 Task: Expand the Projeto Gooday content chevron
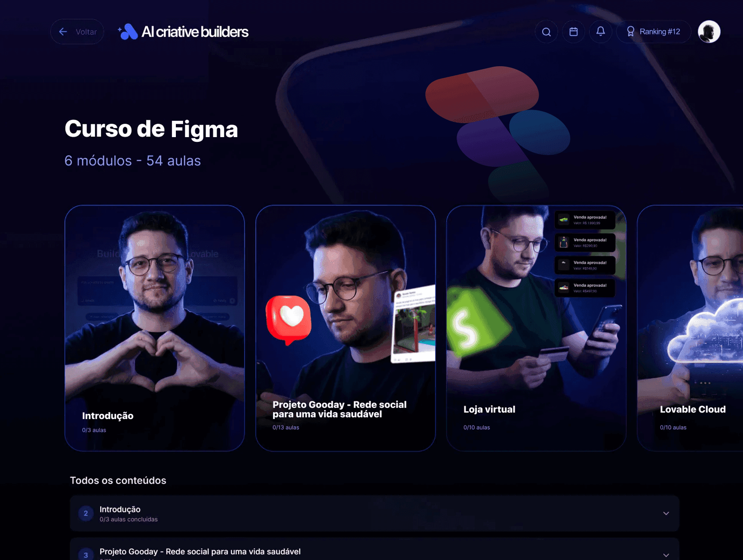click(666, 555)
